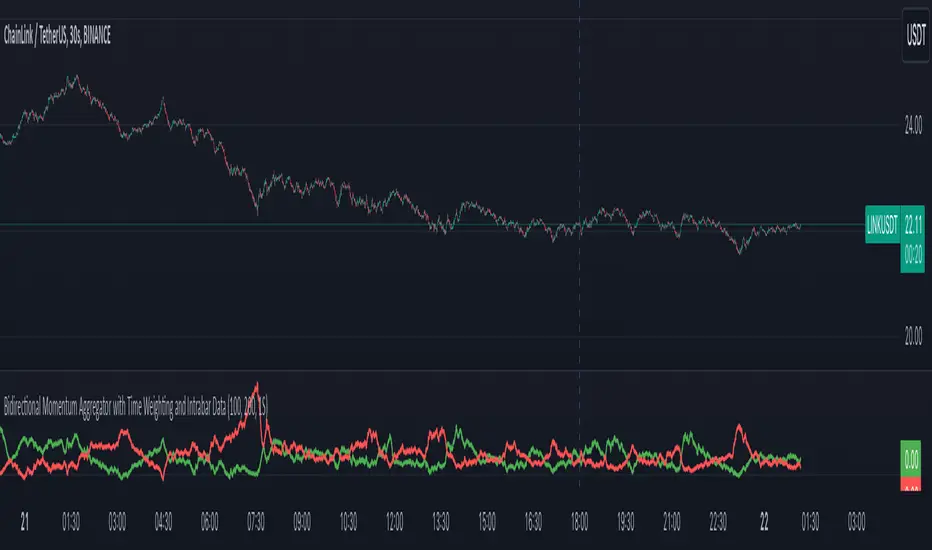The image size is (932, 550).
Task: Click the 09:00 time axis label
Action: click(x=302, y=522)
